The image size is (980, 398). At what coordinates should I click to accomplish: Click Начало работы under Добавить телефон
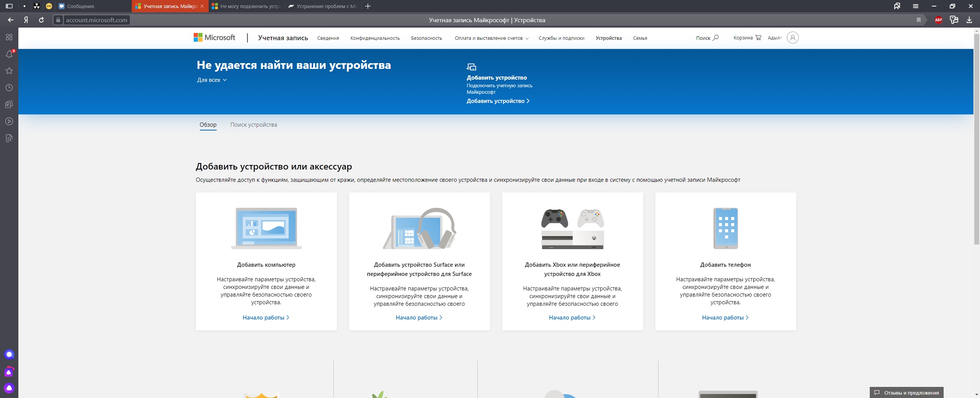pos(725,318)
